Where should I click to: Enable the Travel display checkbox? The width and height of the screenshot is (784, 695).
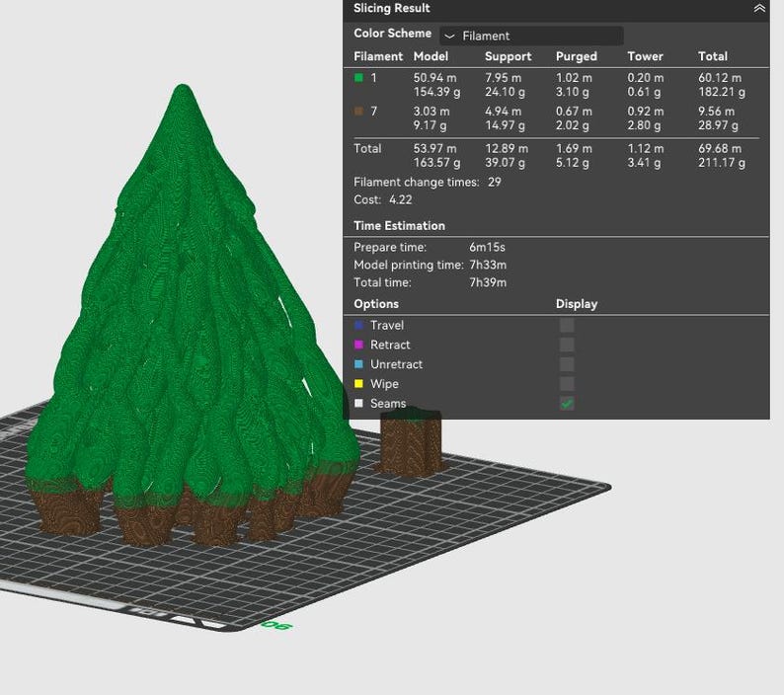[567, 326]
